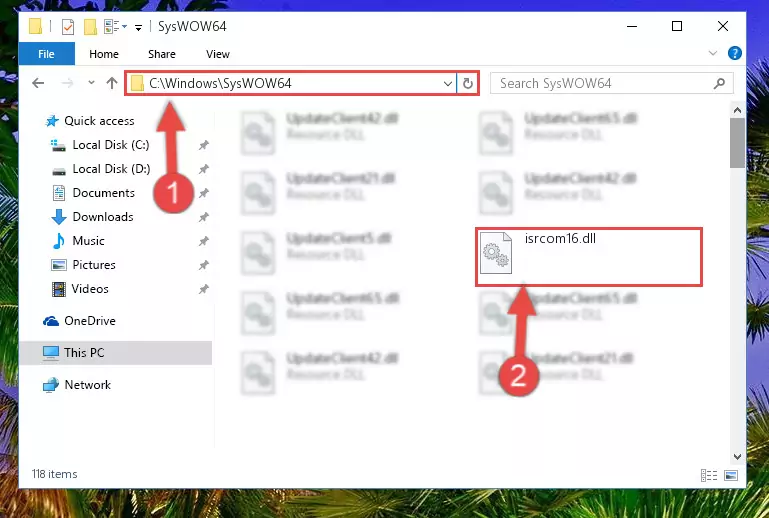Open Videos in the sidebar
Image resolution: width=769 pixels, height=518 pixels.
(90, 289)
